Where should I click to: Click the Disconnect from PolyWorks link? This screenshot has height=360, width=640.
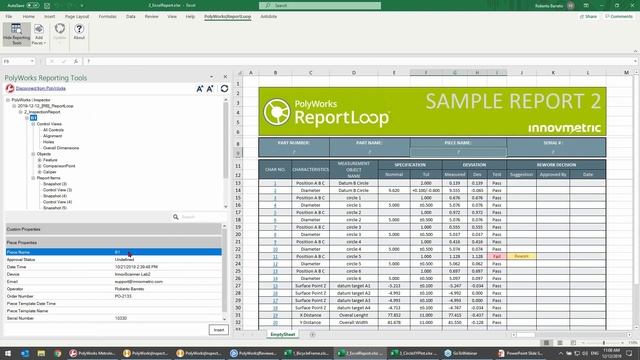[x=40, y=88]
